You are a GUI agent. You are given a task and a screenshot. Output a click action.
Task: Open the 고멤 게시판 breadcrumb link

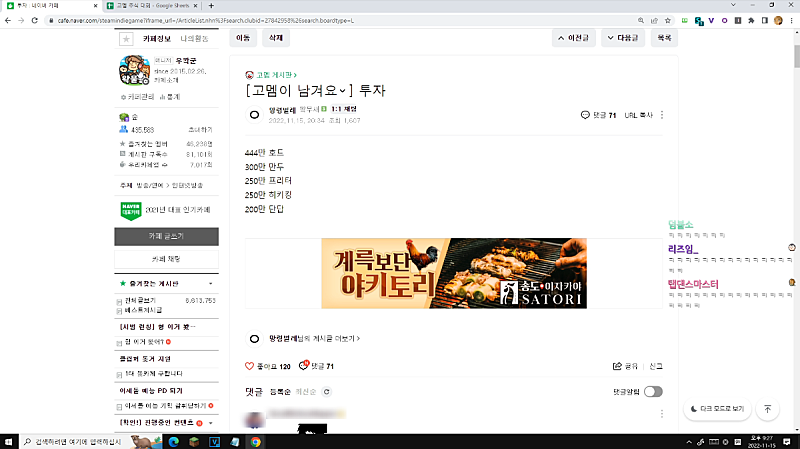tap(276, 75)
